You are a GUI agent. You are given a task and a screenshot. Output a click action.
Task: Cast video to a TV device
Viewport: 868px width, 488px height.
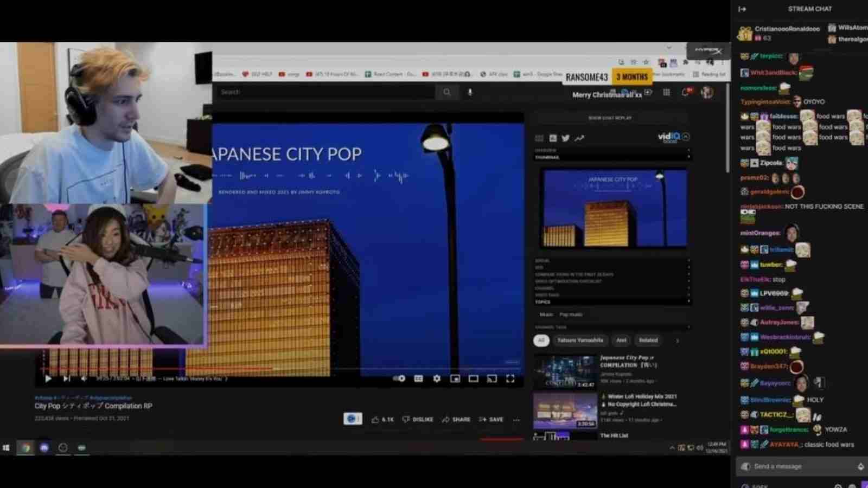pos(492,378)
